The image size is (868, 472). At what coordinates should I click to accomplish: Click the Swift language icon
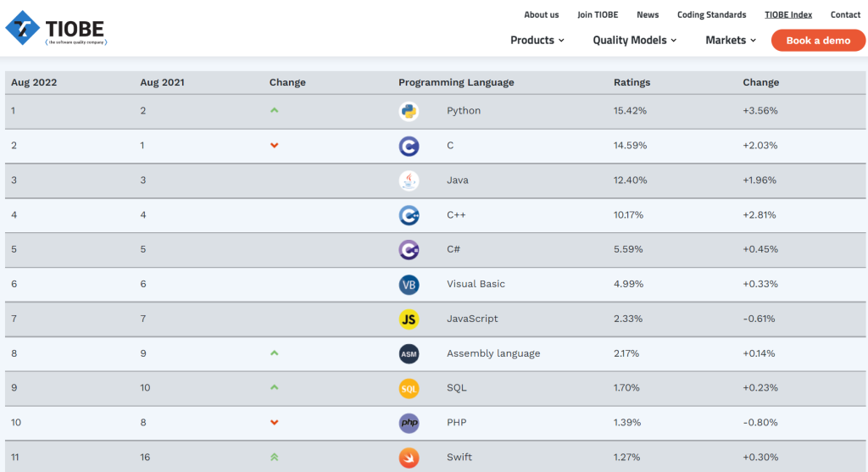409,458
